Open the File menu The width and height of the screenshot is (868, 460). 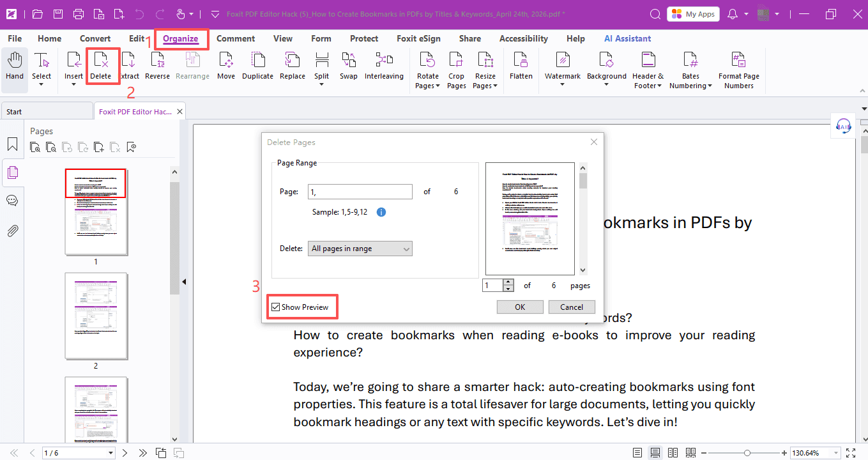pos(14,38)
